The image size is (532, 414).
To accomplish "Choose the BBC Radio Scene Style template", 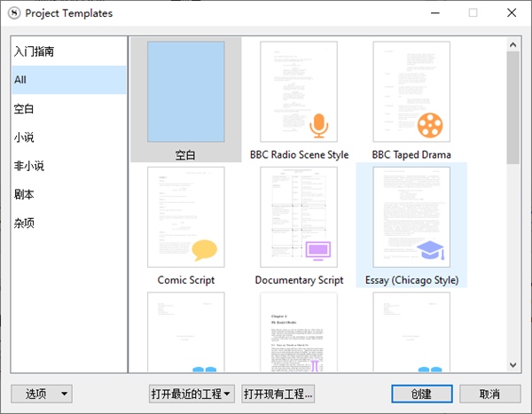I will (x=299, y=99).
